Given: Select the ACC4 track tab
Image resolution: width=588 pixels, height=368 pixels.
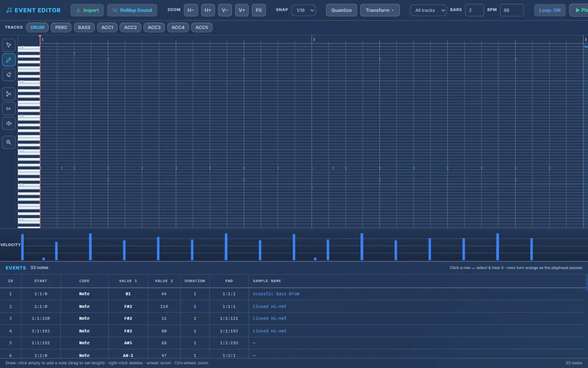Looking at the screenshot, I should point(178,27).
